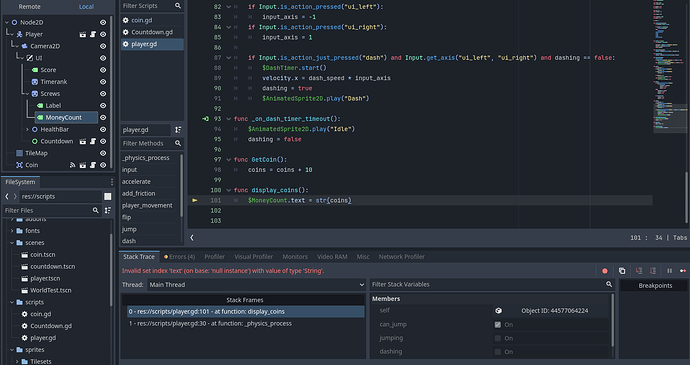Expand the HealthBar node in the tree

[x=27, y=129]
